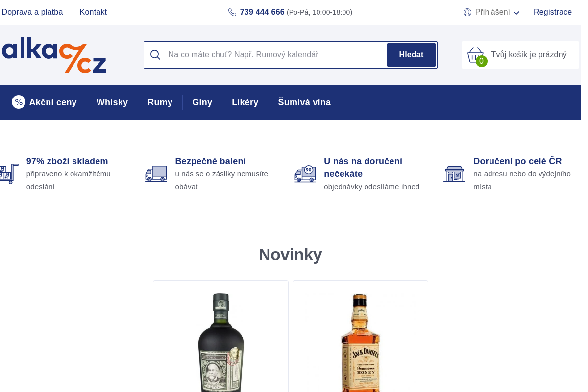
Task: Click the Hledat search button
Action: click(x=411, y=55)
